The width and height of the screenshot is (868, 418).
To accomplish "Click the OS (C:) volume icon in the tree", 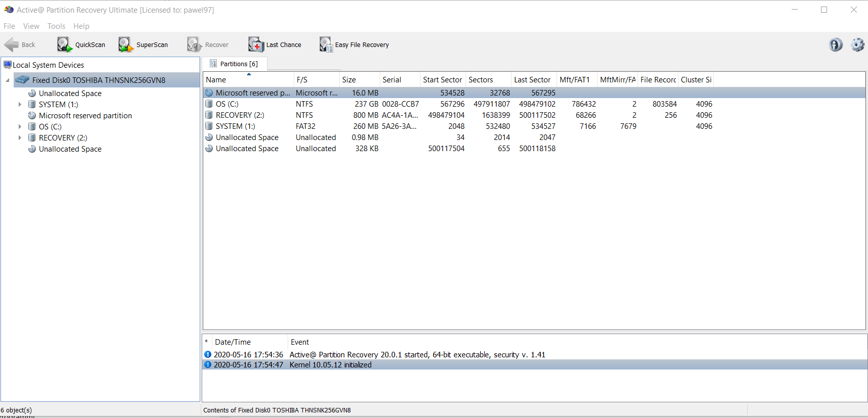I will (x=32, y=127).
